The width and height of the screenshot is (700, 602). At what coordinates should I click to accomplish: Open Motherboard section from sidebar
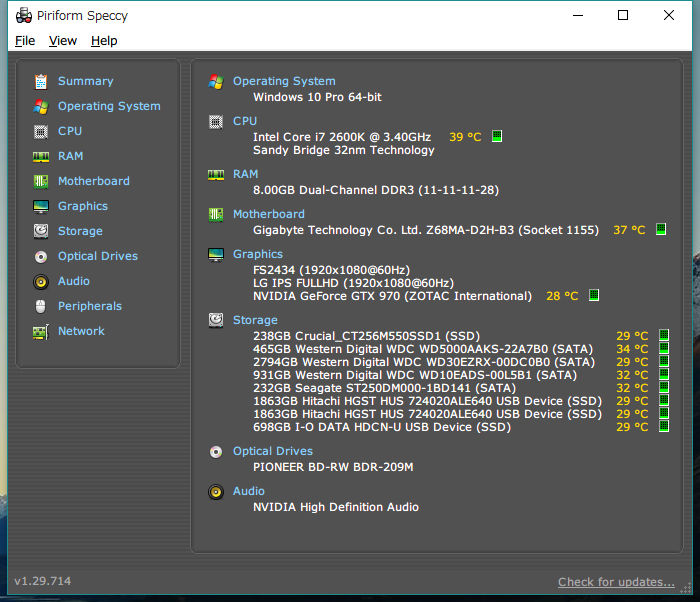click(94, 181)
